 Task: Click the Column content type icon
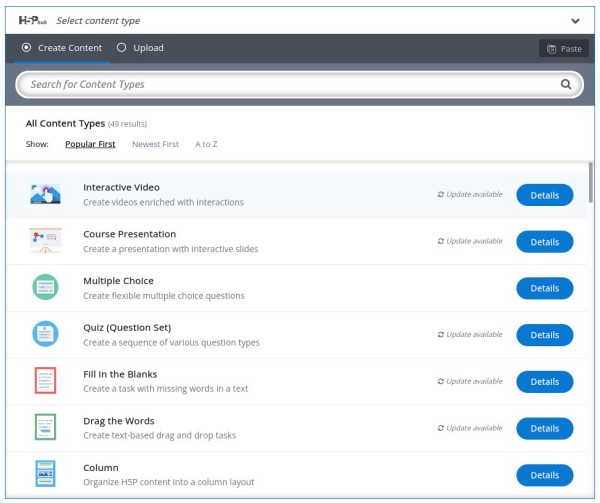tap(46, 474)
